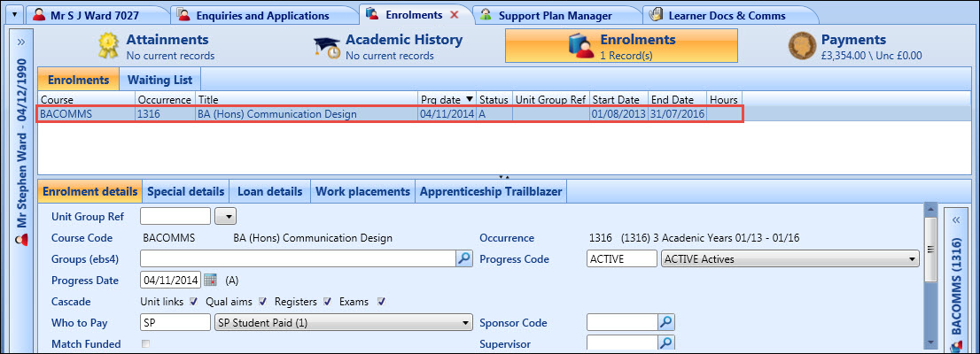The image size is (980, 354).
Task: Switch to Waiting List sub-tab
Action: tap(160, 80)
